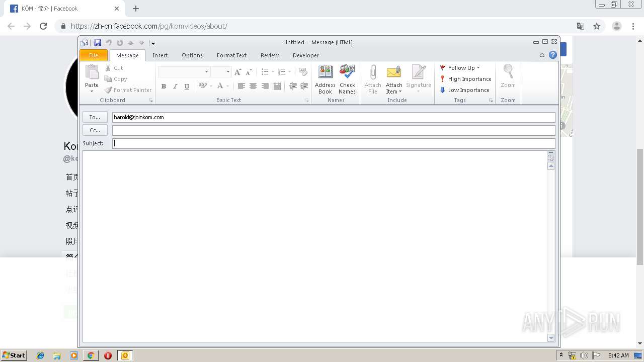Viewport: 644px width, 362px height.
Task: Open Internet Explorer from taskbar
Action: click(x=40, y=355)
